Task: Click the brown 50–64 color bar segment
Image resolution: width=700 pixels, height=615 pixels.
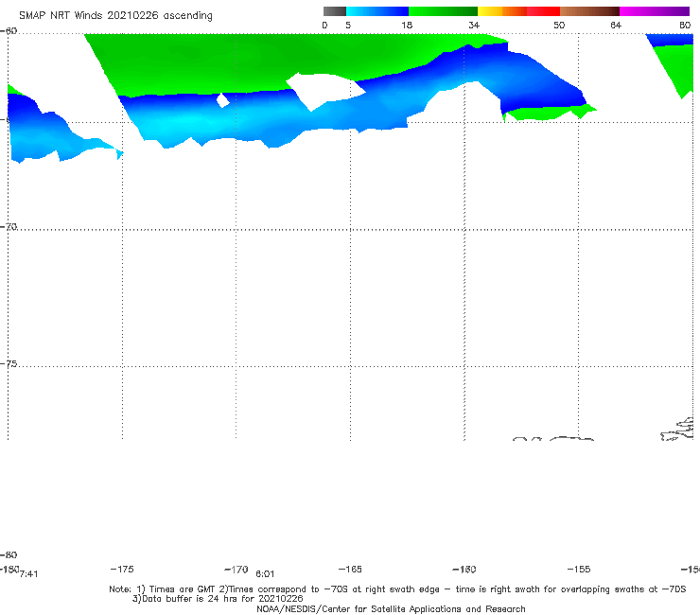Action: (589, 11)
